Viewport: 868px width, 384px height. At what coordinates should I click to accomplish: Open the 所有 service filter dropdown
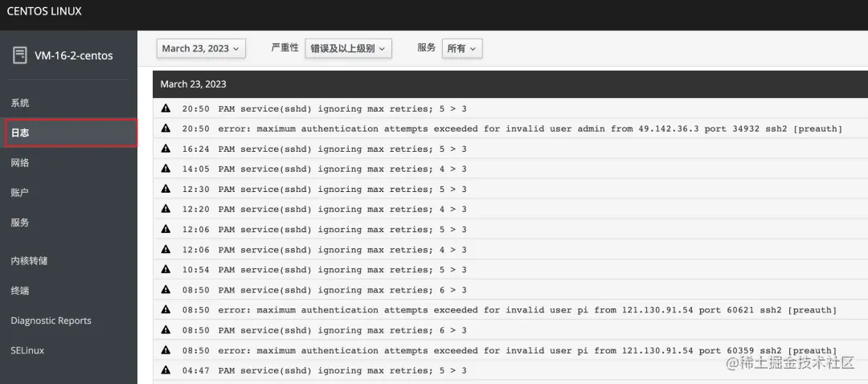[461, 48]
